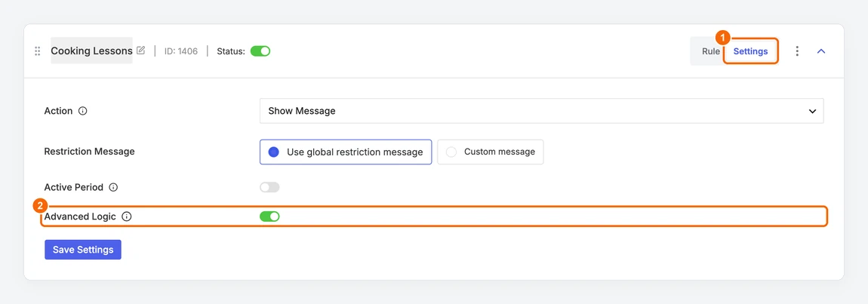This screenshot has height=304, width=868.
Task: Click the ID: 1406 text
Action: point(181,51)
